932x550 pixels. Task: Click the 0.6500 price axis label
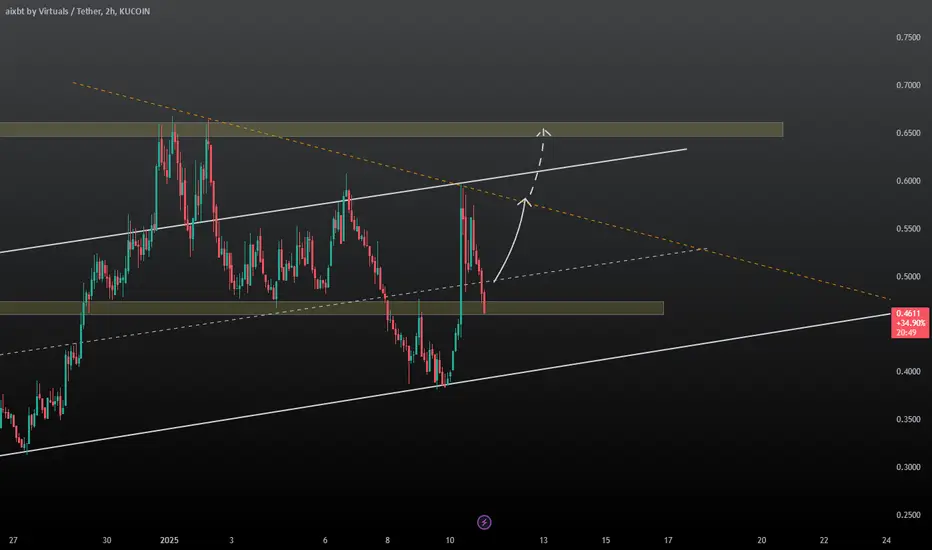[x=908, y=133]
